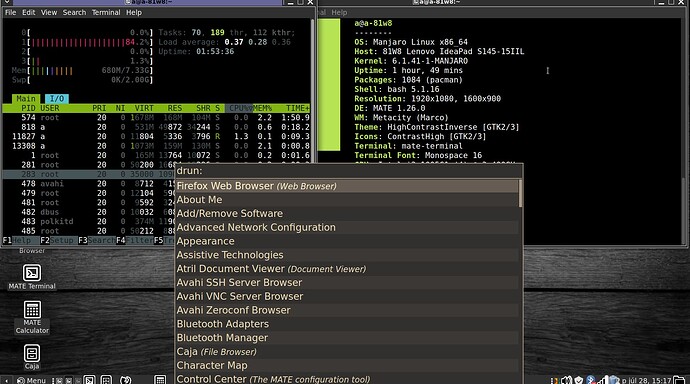
Task: Open the Menu button on the panel
Action: coord(31,380)
